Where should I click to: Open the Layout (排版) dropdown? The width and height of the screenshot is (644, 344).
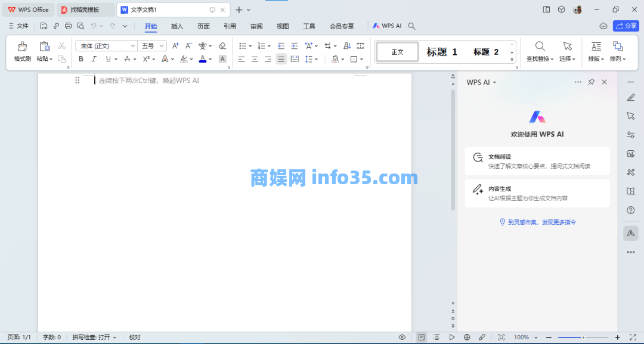596,58
